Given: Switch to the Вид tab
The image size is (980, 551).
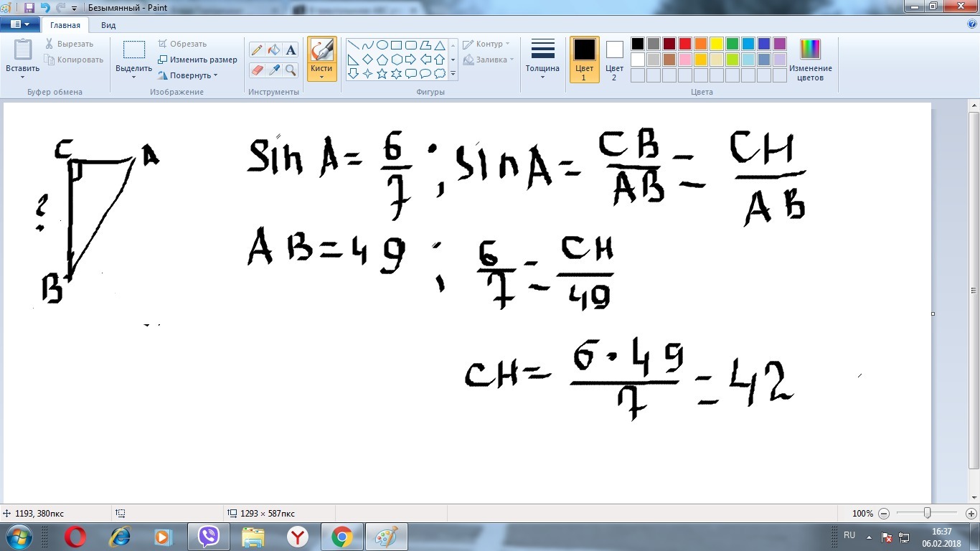Looking at the screenshot, I should (108, 25).
